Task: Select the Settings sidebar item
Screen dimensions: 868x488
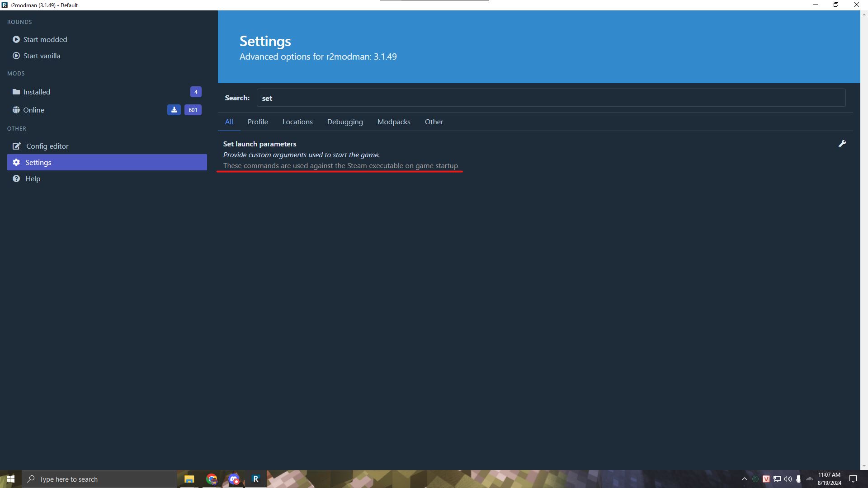Action: 38,162
